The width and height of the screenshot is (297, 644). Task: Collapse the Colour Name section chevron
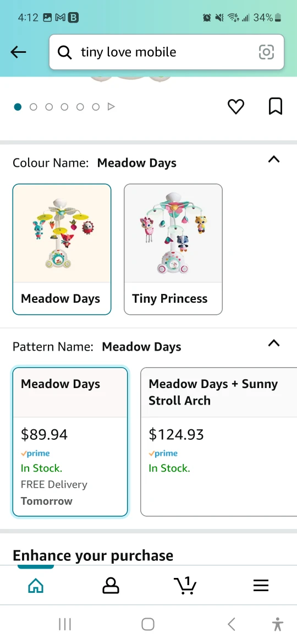pyautogui.click(x=273, y=160)
